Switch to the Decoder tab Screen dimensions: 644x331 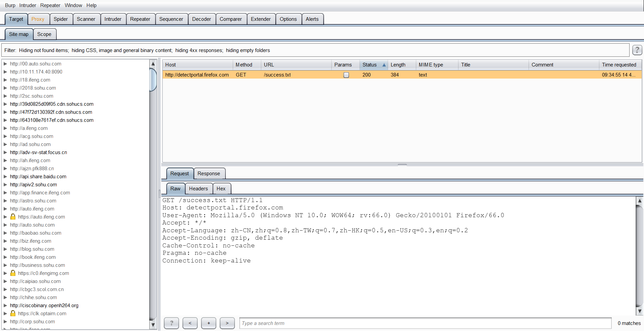coord(202,19)
